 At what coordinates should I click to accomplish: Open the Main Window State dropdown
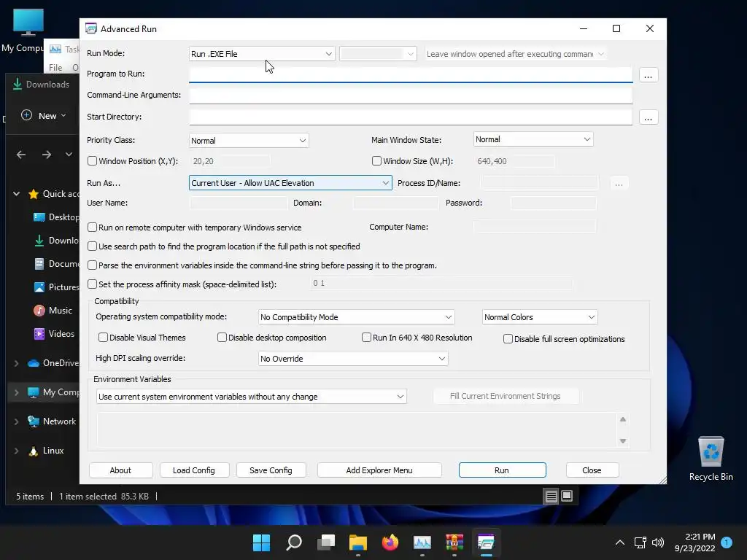(x=533, y=139)
